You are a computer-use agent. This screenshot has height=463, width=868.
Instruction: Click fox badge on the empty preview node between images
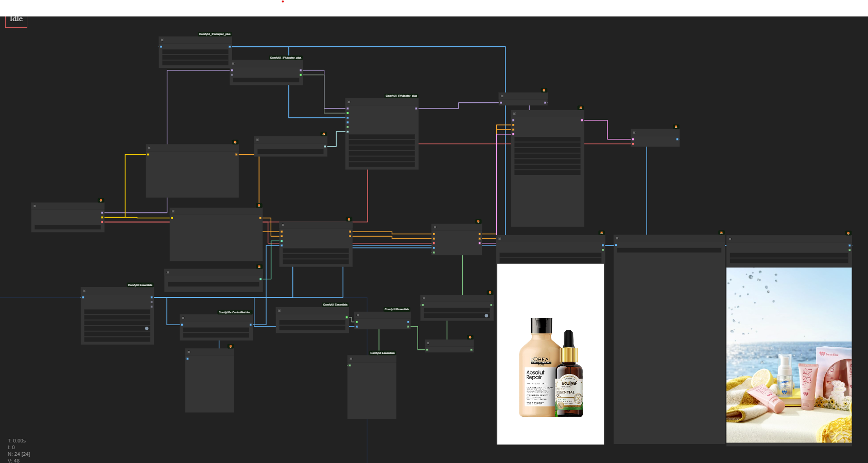[721, 233]
